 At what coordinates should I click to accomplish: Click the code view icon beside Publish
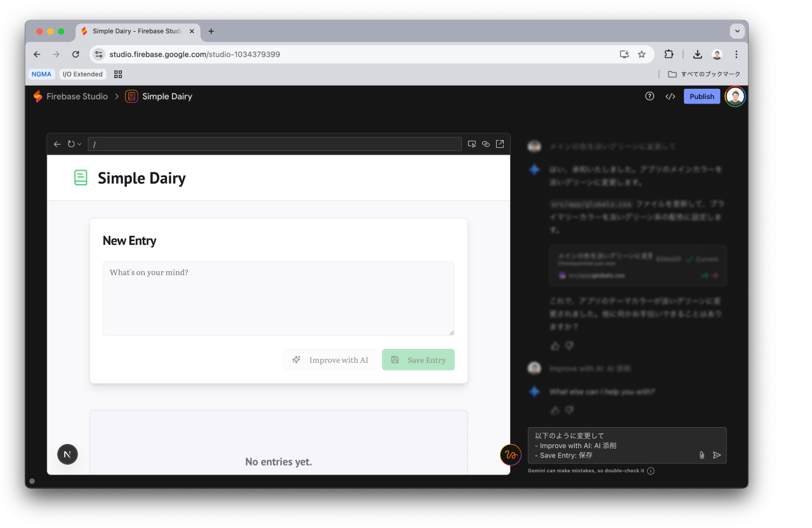(670, 96)
